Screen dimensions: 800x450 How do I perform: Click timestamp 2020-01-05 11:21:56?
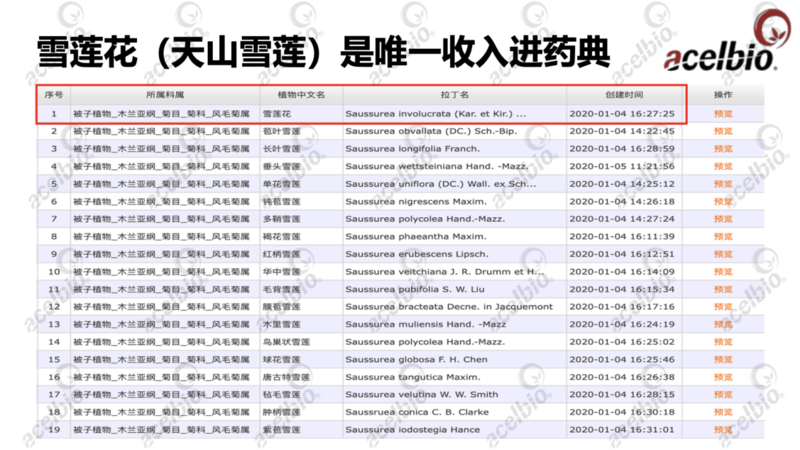(x=623, y=166)
